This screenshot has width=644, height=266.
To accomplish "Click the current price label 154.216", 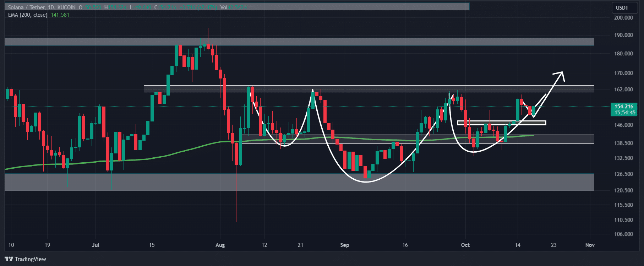I will click(x=624, y=107).
